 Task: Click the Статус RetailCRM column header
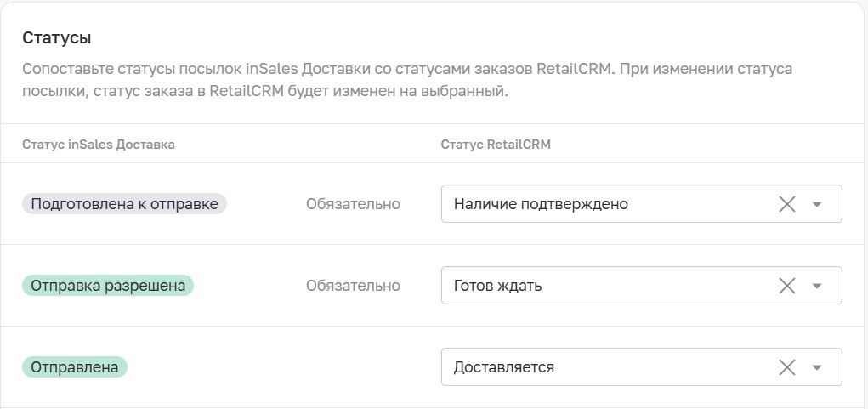pyautogui.click(x=496, y=145)
